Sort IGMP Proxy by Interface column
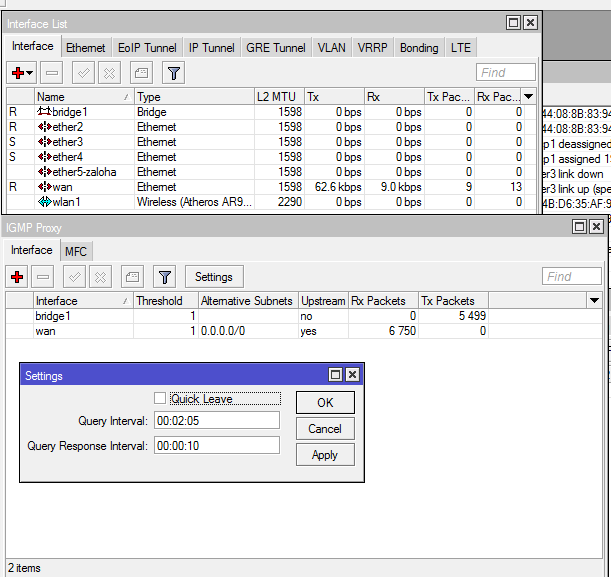The image size is (611, 577). click(x=83, y=301)
